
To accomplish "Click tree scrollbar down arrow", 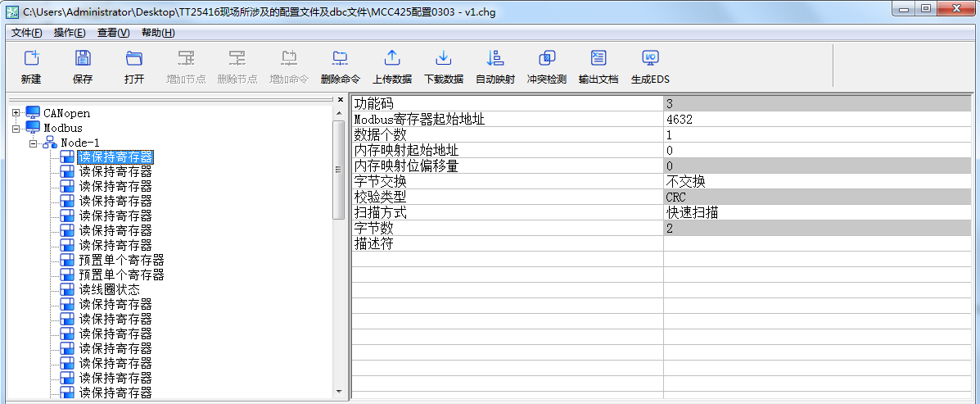I will tap(340, 392).
